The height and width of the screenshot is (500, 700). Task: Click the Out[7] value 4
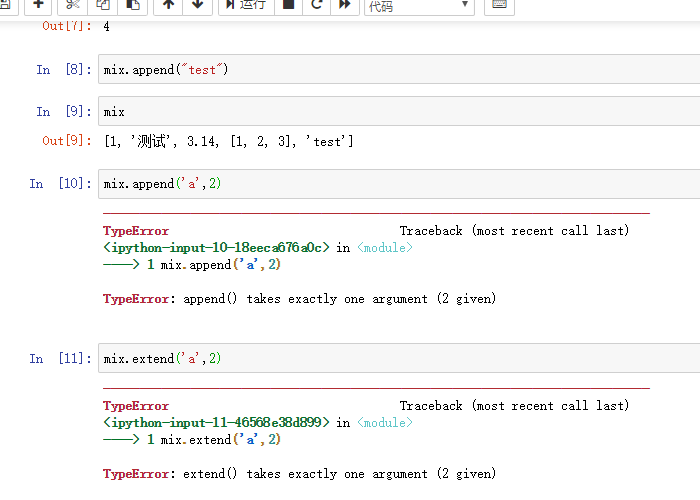click(x=106, y=26)
